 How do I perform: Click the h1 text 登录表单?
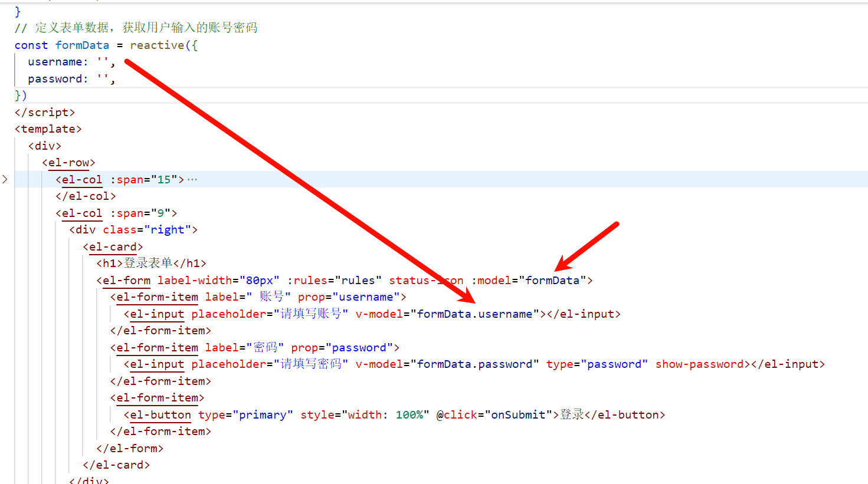pos(148,263)
